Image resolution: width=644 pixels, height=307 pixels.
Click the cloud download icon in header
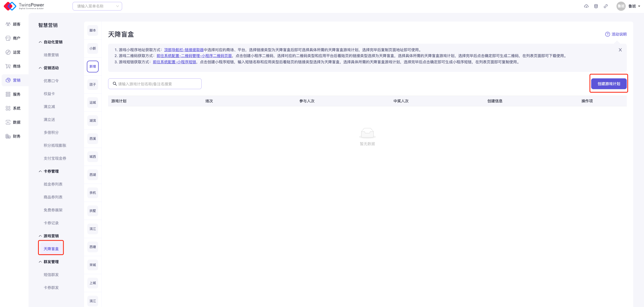pos(586,6)
